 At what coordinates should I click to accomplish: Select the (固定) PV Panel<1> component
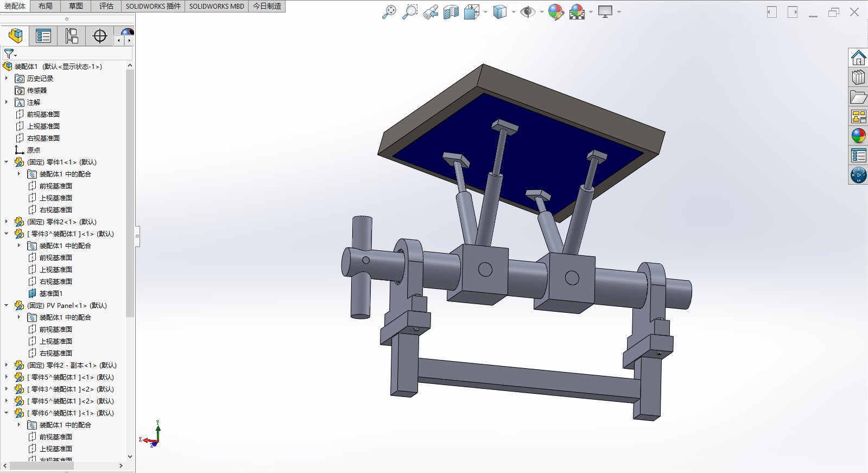pos(61,305)
